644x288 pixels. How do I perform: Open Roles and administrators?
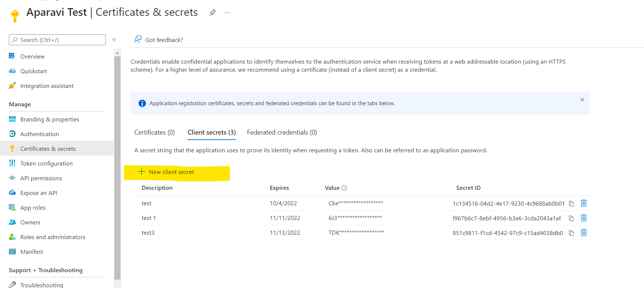53,237
